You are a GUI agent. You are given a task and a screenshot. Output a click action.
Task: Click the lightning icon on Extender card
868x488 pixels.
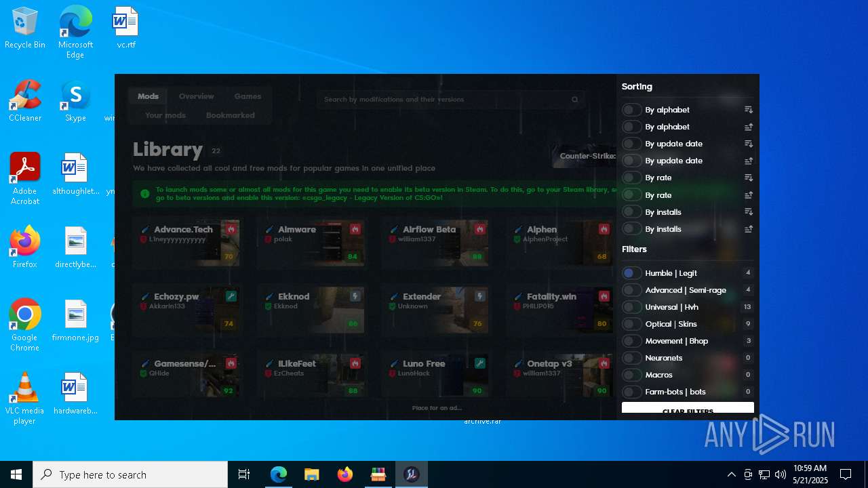click(479, 297)
